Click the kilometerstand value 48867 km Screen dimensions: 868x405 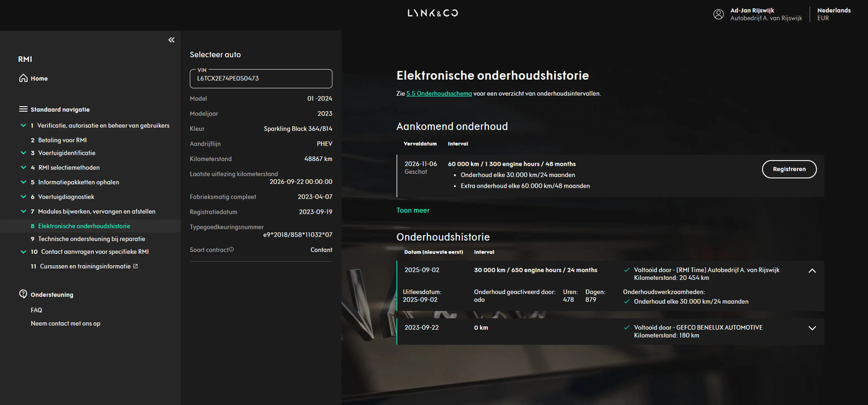point(318,159)
